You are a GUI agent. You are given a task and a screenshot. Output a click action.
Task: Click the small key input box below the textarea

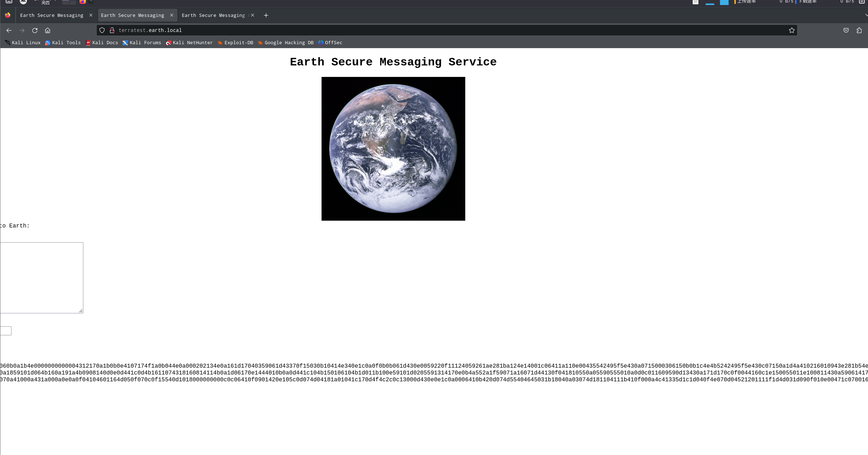point(5,331)
